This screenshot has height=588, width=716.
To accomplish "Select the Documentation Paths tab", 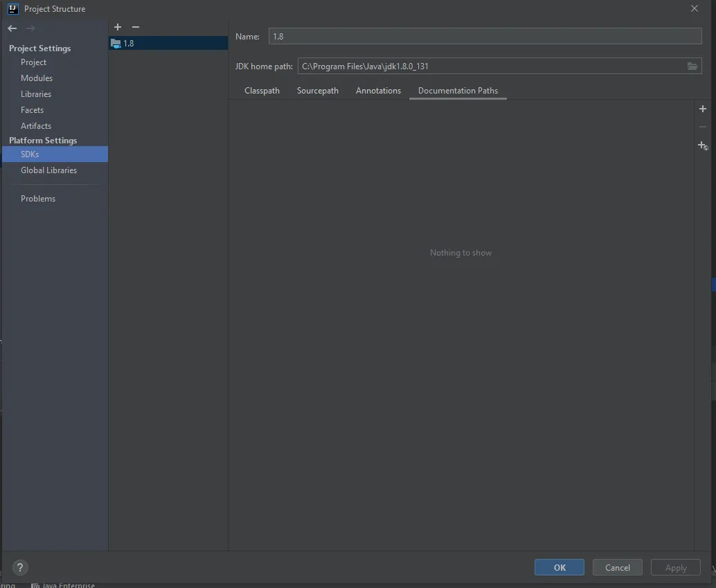I will tap(458, 91).
